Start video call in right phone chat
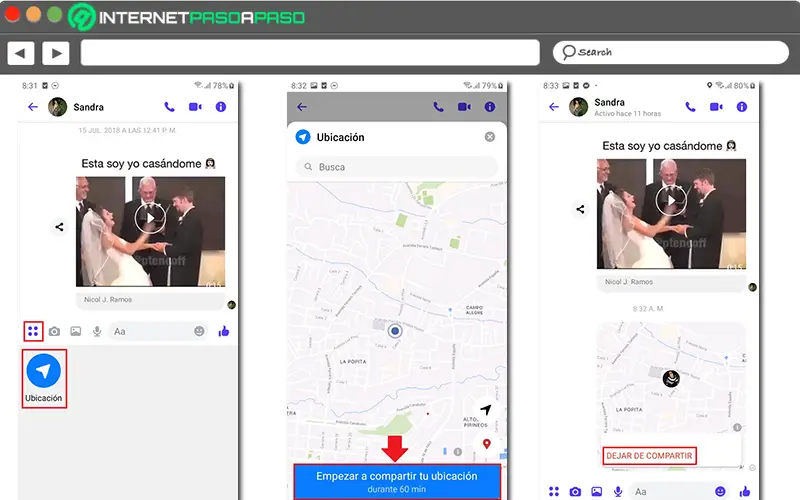Image resolution: width=800 pixels, height=500 pixels. 716,107
